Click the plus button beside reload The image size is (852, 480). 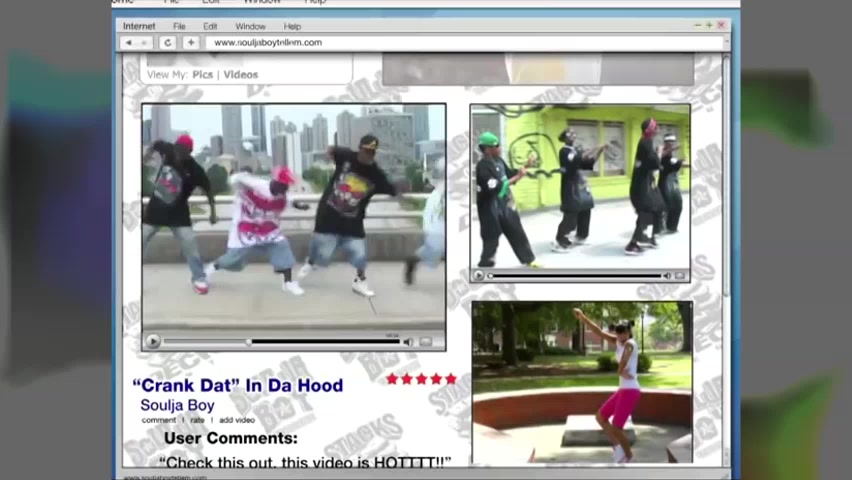point(191,42)
